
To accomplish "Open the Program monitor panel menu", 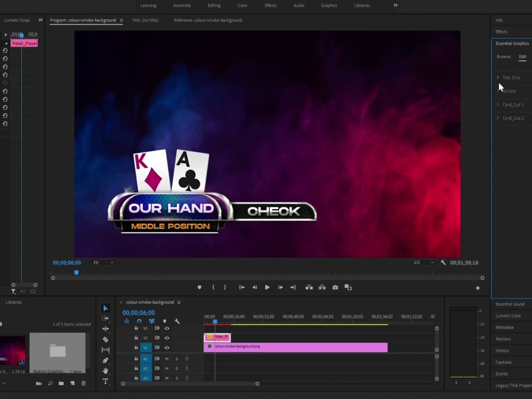I will pos(121,20).
